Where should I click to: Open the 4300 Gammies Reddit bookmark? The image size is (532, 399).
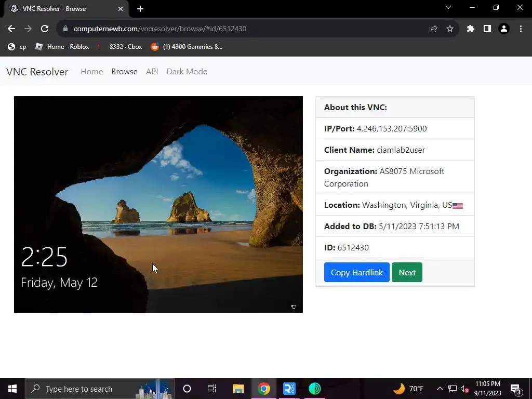coord(187,47)
